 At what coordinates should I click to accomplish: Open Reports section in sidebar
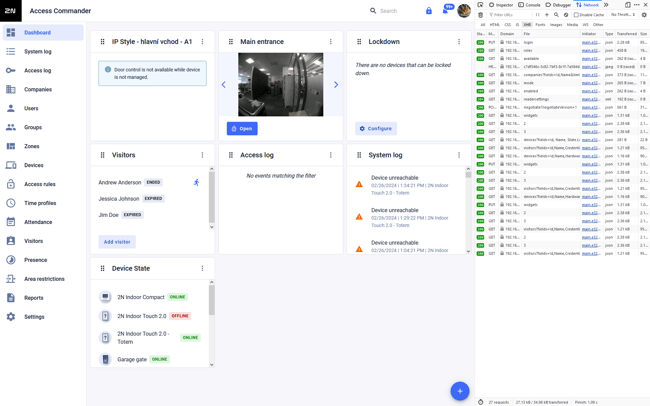pyautogui.click(x=43, y=298)
